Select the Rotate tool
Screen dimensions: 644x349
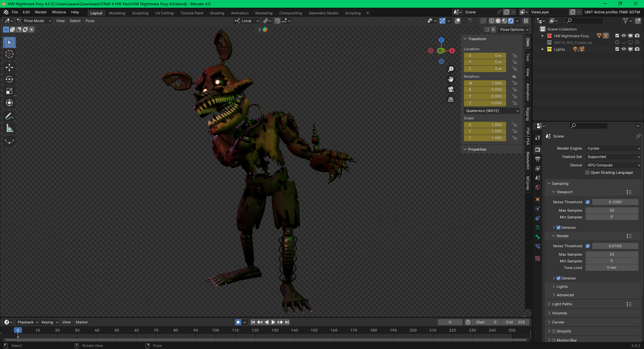pos(10,80)
